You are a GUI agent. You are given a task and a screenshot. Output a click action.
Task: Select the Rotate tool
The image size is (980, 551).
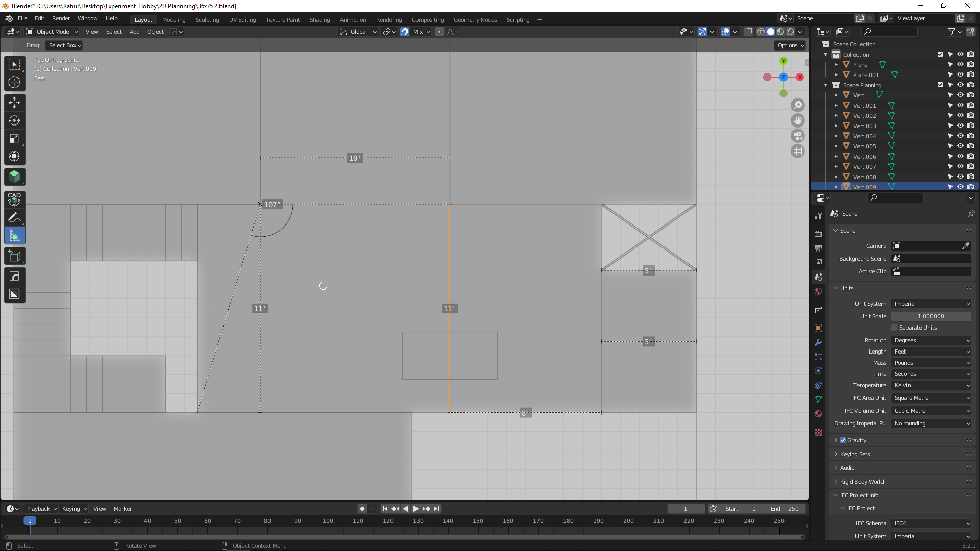click(x=14, y=120)
